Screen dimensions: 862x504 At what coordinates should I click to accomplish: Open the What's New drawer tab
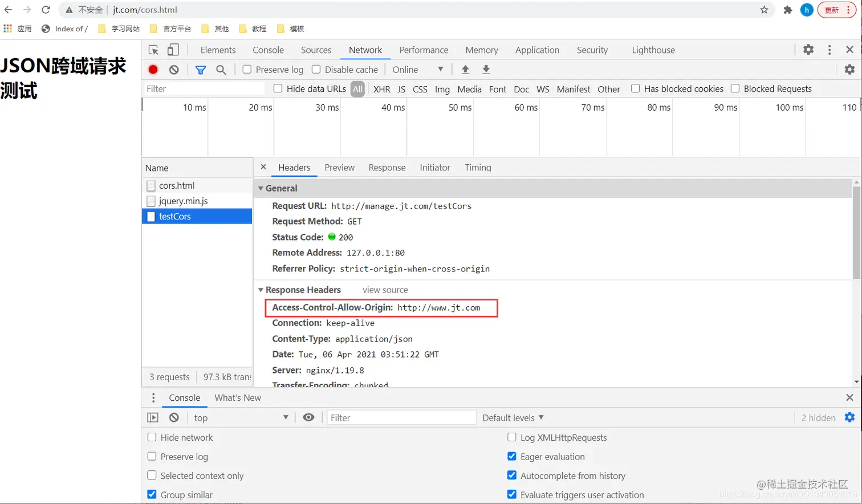[238, 397]
